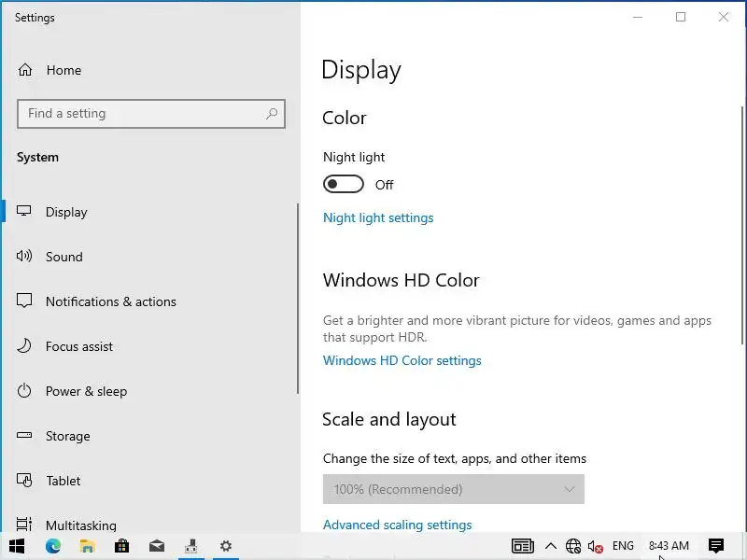Click the Scale and layout heading
747x560 pixels.
389,419
